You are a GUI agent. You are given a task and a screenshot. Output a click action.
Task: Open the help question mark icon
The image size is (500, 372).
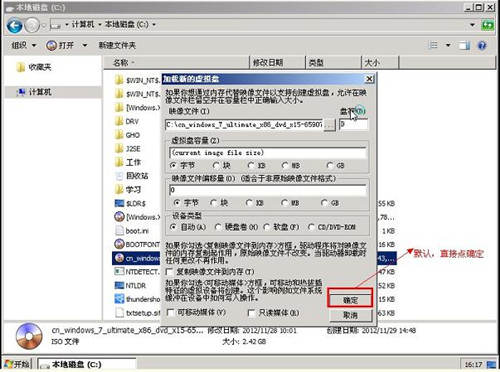(482, 45)
